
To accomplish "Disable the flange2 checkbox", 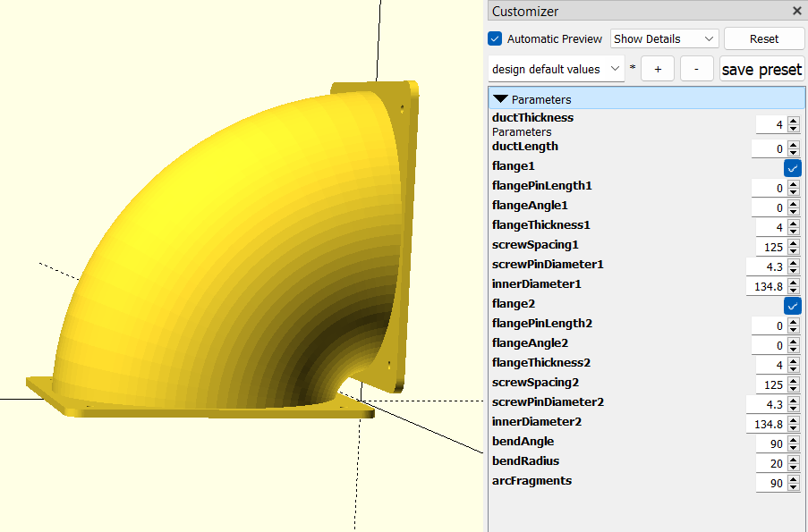I will [793, 306].
